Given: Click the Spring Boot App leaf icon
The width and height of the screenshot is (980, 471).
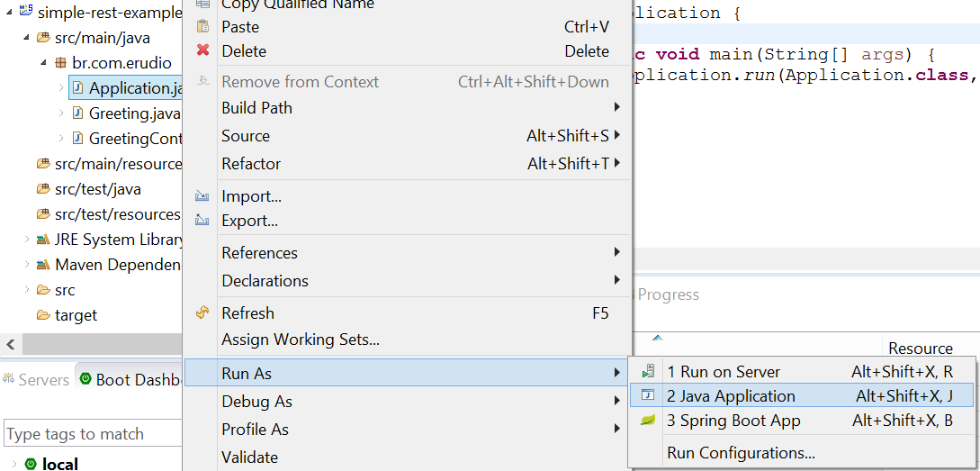Looking at the screenshot, I should point(648,421).
